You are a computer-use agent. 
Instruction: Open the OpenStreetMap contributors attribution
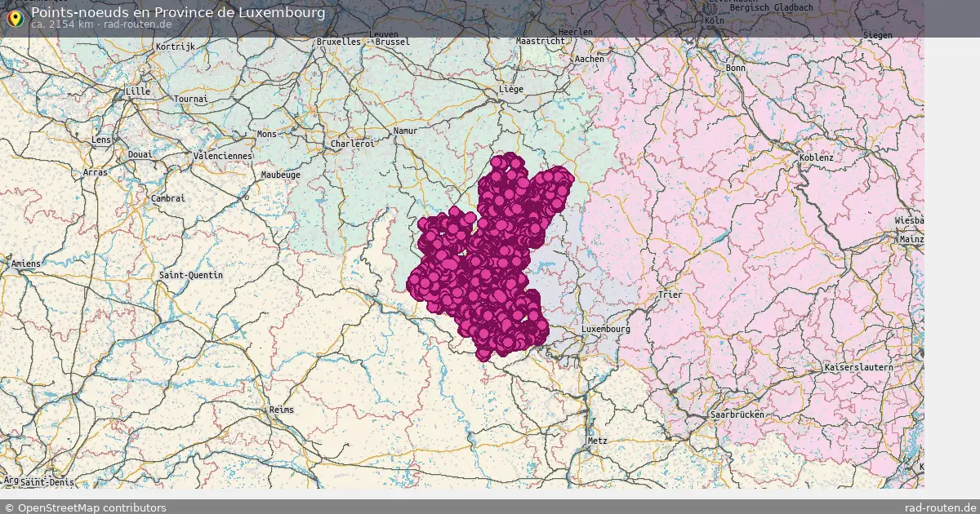pos(85,507)
